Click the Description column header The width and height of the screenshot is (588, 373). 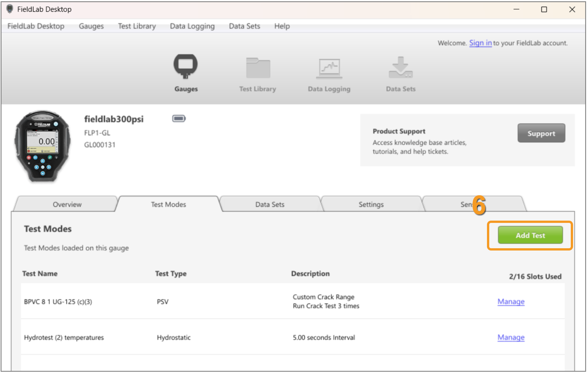pos(310,274)
